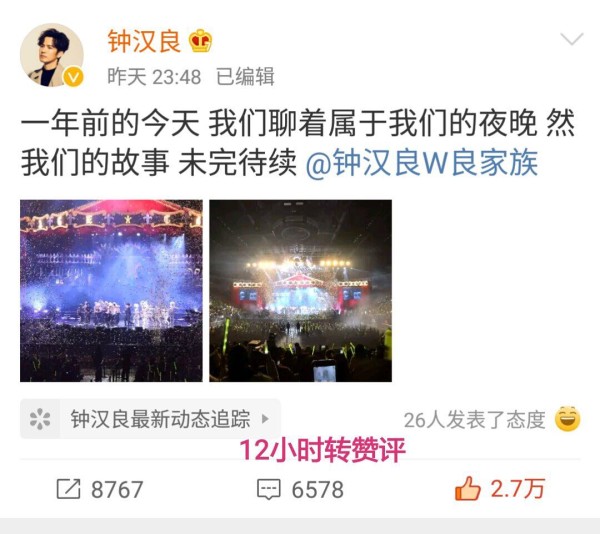Viewport: 600px width, 534px height.
Task: Open the 26人发表了态度 reactions list
Action: coord(474,420)
